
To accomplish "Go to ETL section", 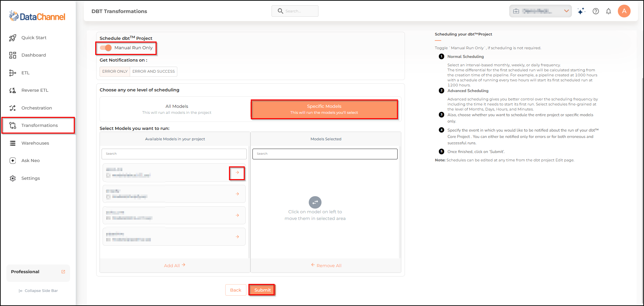I will (25, 73).
